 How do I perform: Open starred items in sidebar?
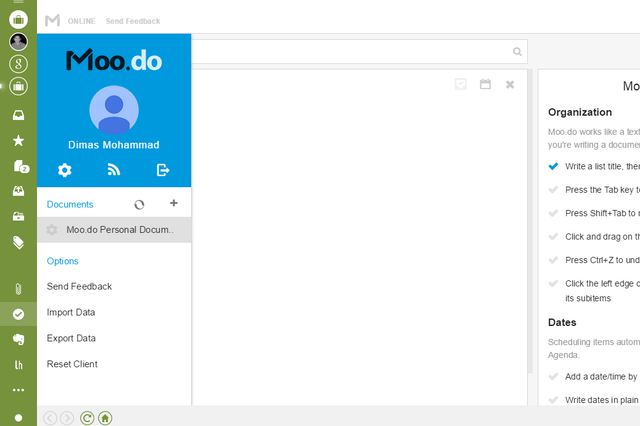pos(18,141)
